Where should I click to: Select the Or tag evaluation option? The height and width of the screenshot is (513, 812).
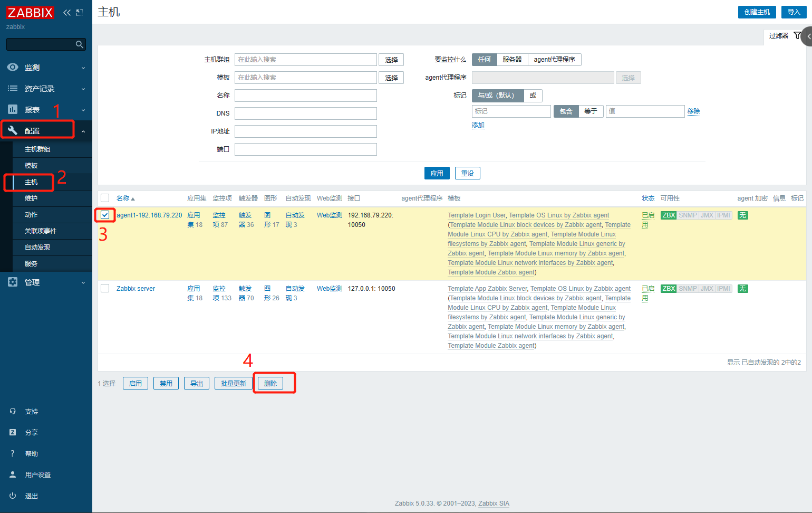coord(533,96)
